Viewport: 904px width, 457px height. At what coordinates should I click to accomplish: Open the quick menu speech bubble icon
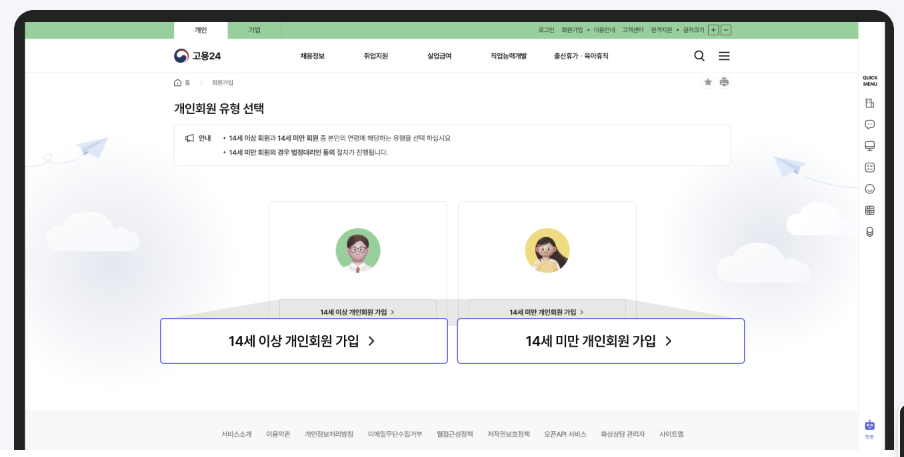pyautogui.click(x=870, y=124)
